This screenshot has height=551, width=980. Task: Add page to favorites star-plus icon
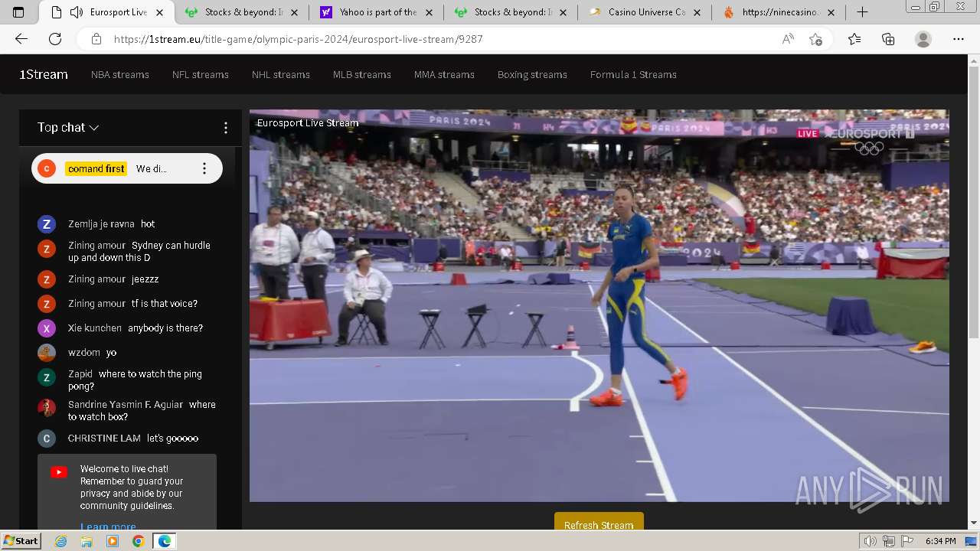coord(816,39)
